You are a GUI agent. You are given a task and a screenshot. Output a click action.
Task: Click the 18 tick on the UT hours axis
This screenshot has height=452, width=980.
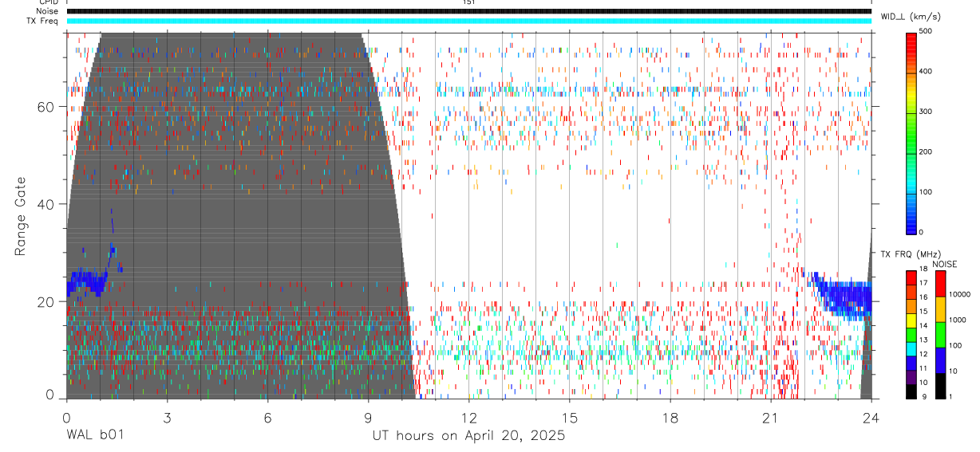[x=670, y=417]
